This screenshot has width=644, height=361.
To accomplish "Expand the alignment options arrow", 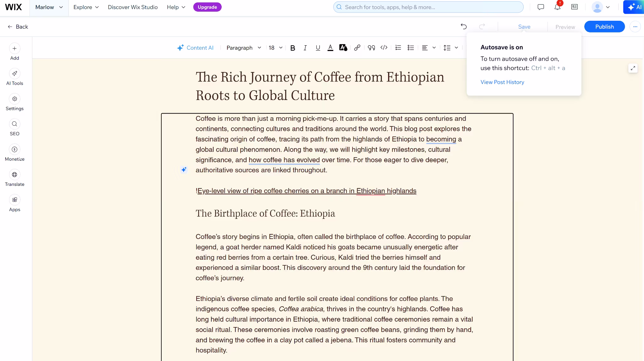I will tap(434, 48).
